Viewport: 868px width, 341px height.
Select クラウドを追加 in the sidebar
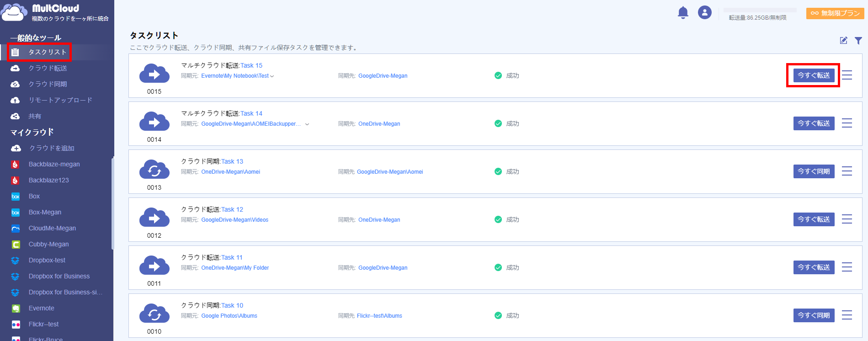[x=52, y=148]
